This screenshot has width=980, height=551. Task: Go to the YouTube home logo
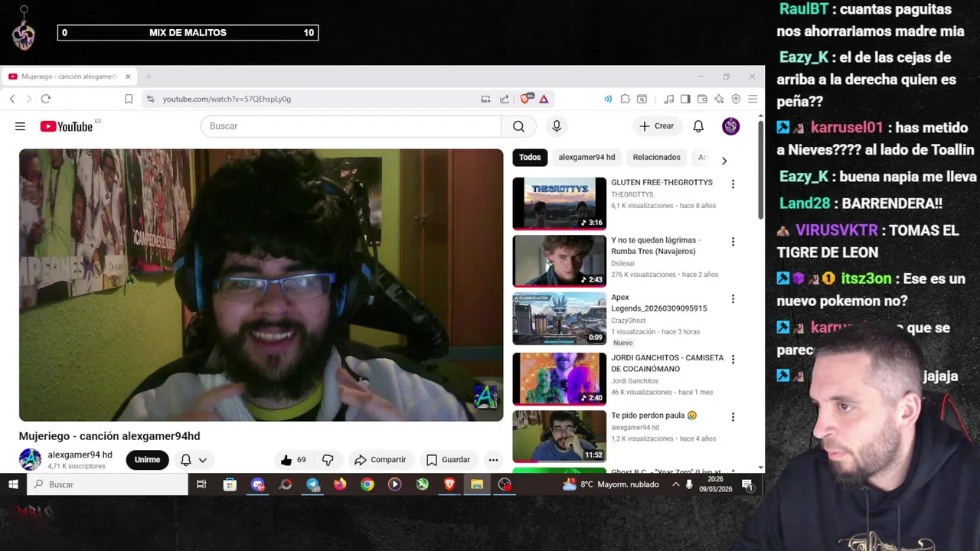coord(67,126)
